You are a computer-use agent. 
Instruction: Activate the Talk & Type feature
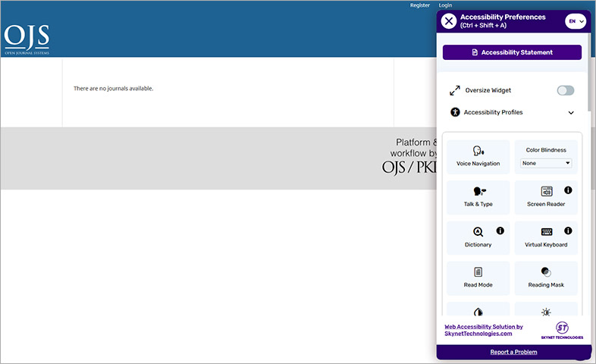(x=478, y=198)
